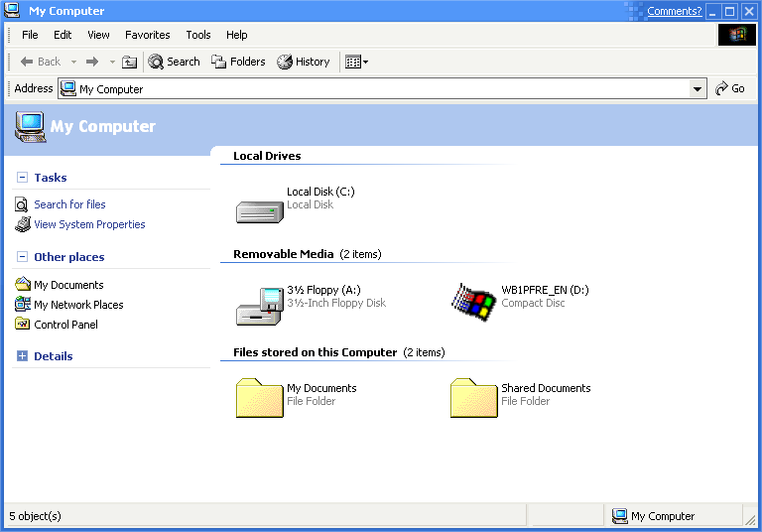Select the Local Disk (C:) drive icon

pos(260,212)
